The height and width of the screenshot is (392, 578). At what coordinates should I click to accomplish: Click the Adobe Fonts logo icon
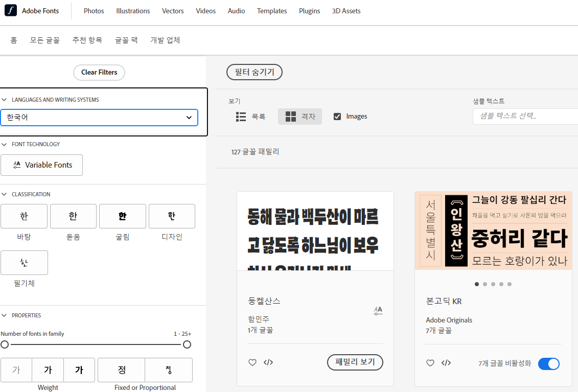click(x=11, y=11)
